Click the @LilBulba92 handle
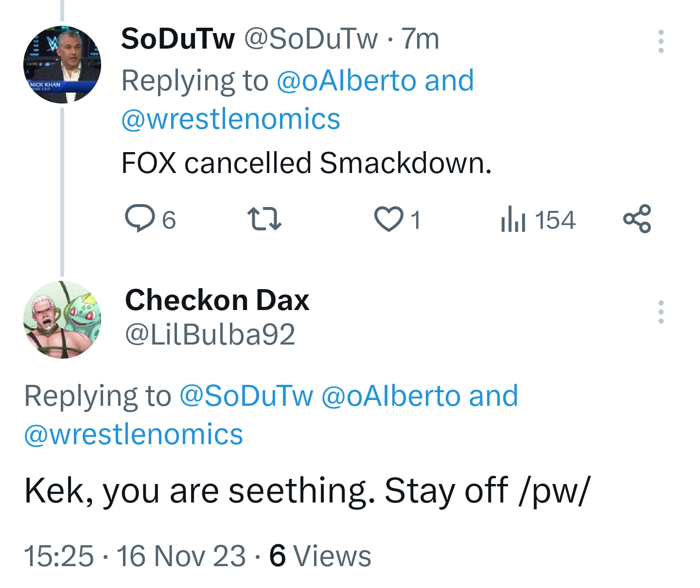The height and width of the screenshot is (588, 700). [210, 334]
